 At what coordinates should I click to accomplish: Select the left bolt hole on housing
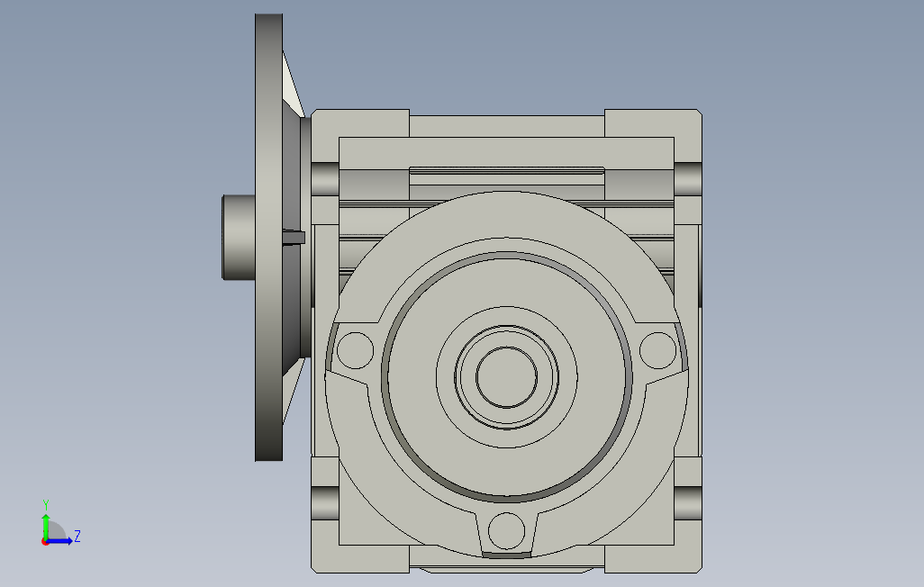coord(356,350)
